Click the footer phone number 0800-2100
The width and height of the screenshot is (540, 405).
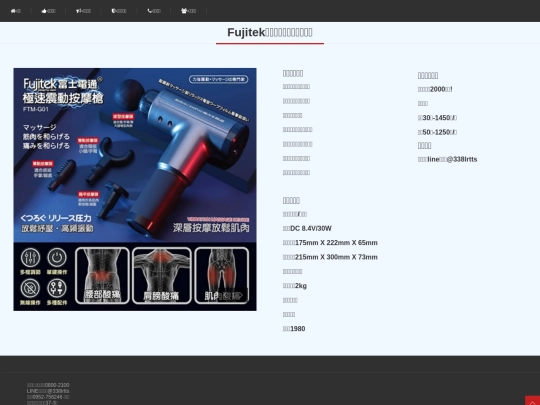[48, 385]
